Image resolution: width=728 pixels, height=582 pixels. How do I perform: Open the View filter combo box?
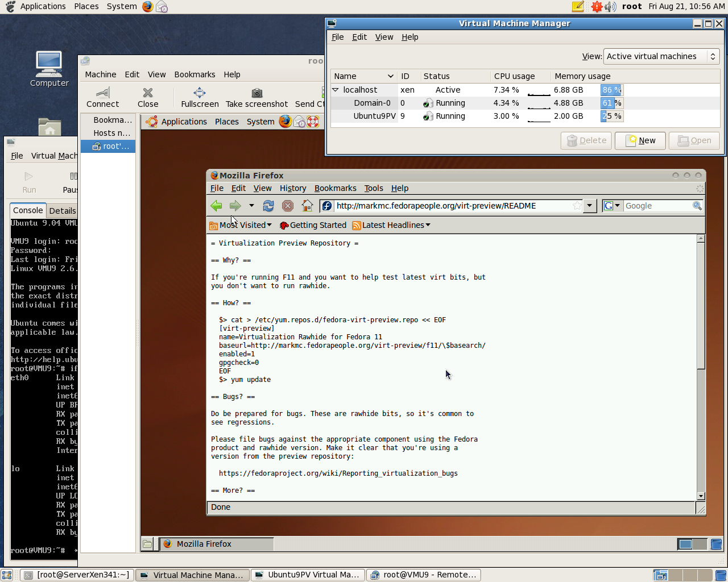tap(661, 56)
